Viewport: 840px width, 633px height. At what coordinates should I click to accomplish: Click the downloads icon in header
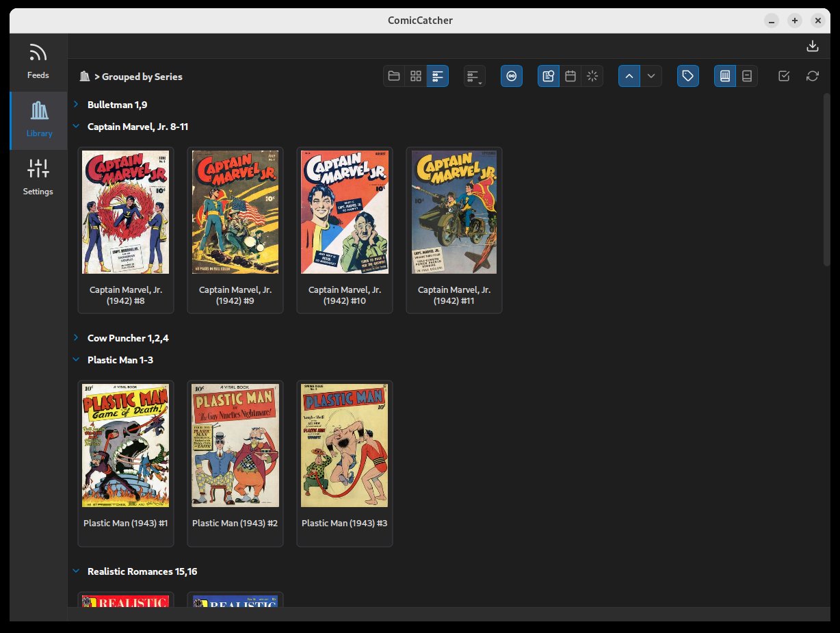pyautogui.click(x=812, y=46)
